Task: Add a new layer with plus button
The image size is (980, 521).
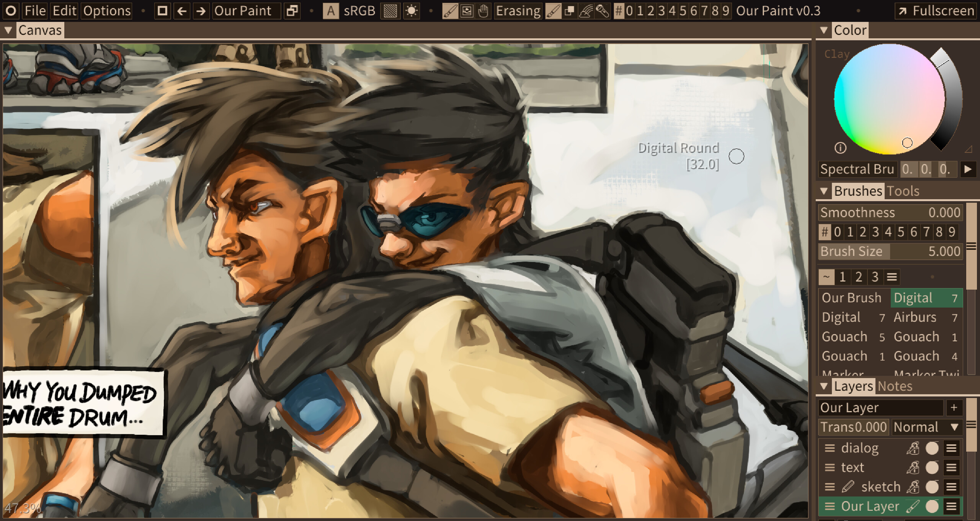Action: tap(954, 408)
